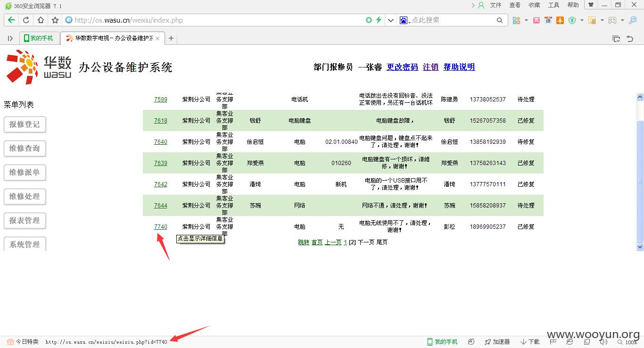This screenshot has width=644, height=348.
Task: Bookmark page with the star icon
Action: coord(55,20)
